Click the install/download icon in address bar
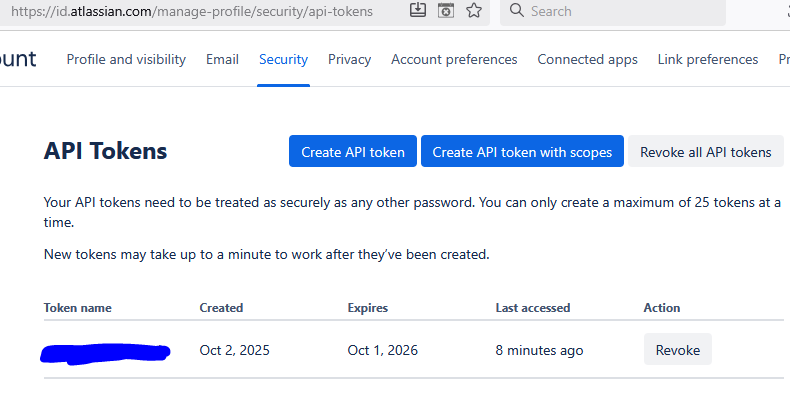The width and height of the screenshot is (790, 408). coord(419,11)
